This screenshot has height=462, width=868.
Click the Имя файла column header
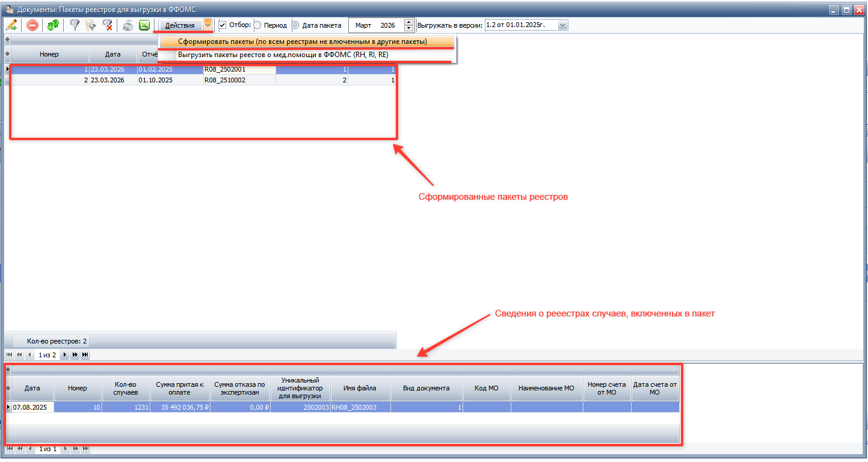(x=360, y=388)
